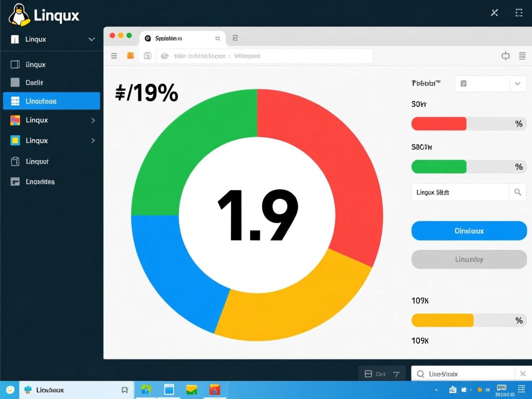The height and width of the screenshot is (399, 532).
Task: Select the orange bookmark icon in the toolbar
Action: click(130, 55)
